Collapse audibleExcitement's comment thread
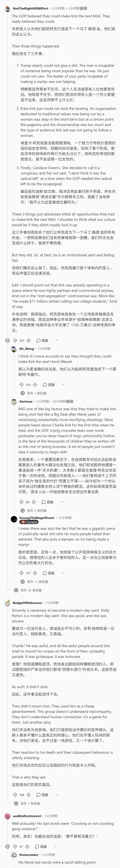The height and width of the screenshot is (868, 120). 7,846
